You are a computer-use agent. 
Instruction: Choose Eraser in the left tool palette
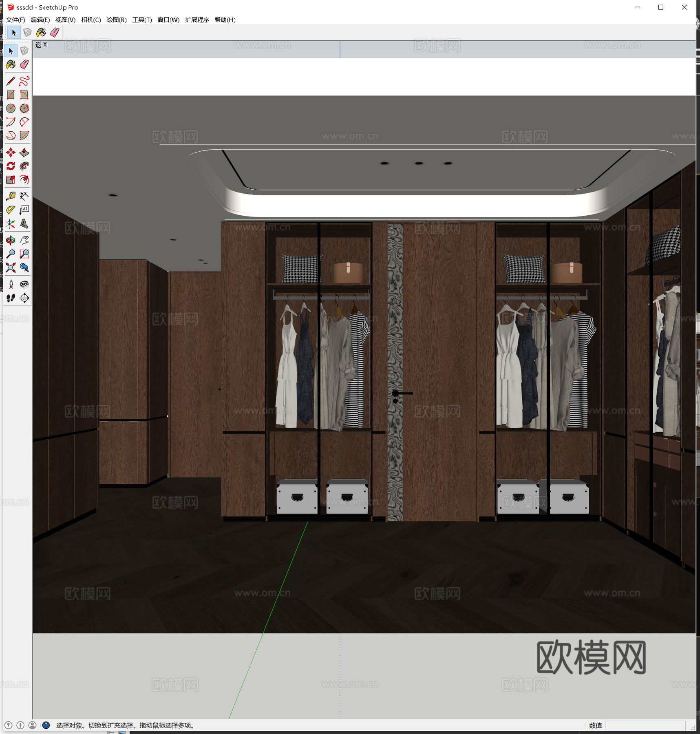coord(24,64)
